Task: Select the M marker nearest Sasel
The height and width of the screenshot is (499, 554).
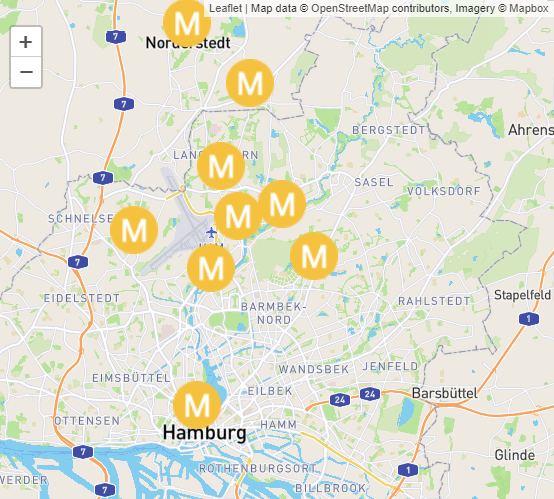Action: point(282,204)
